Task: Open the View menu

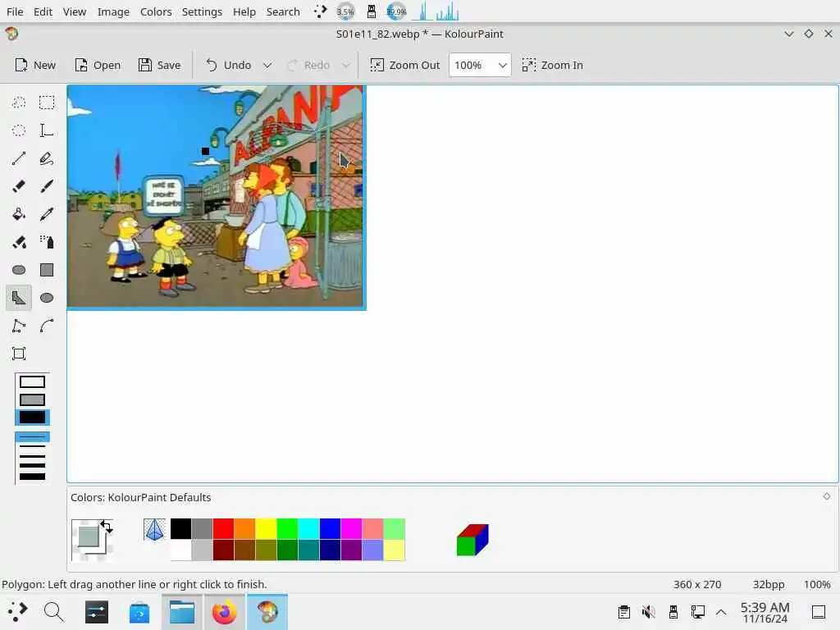Action: tap(74, 11)
